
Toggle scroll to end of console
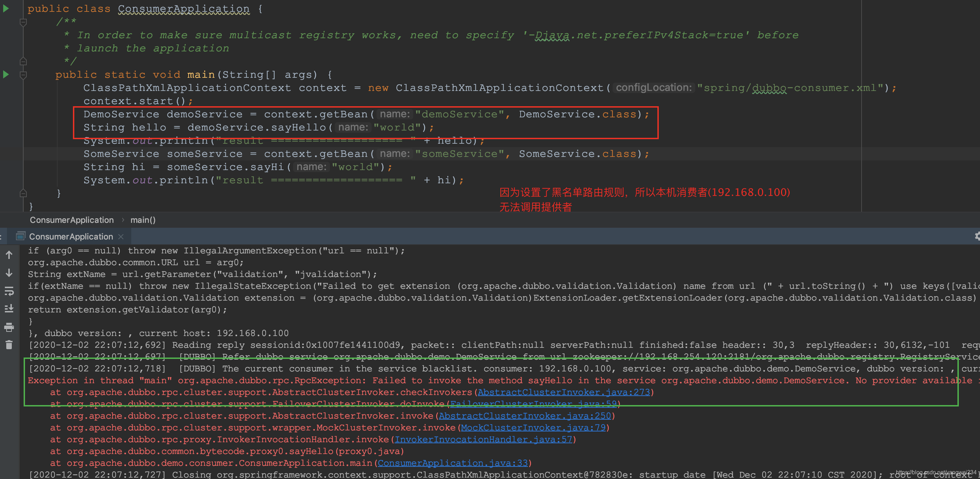(9, 309)
